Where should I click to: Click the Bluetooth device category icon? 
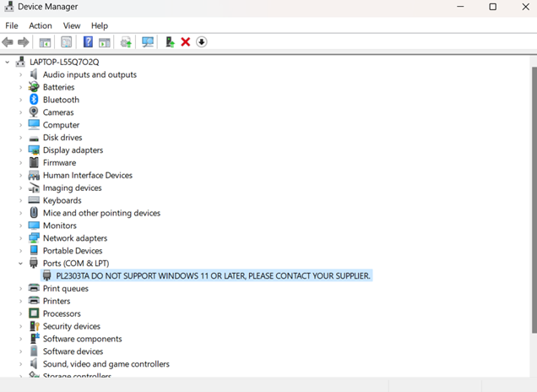(x=34, y=100)
